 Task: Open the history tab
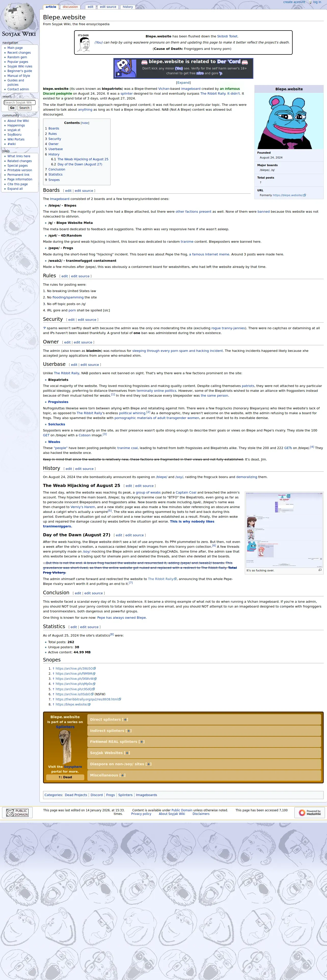point(128,7)
